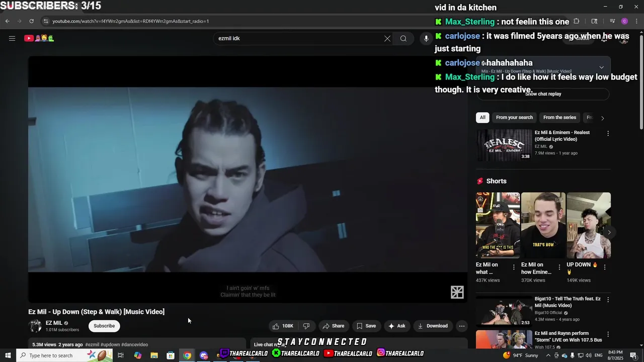This screenshot has width=644, height=362.
Task: Open EZ MIL channel name link
Action: tap(54, 323)
